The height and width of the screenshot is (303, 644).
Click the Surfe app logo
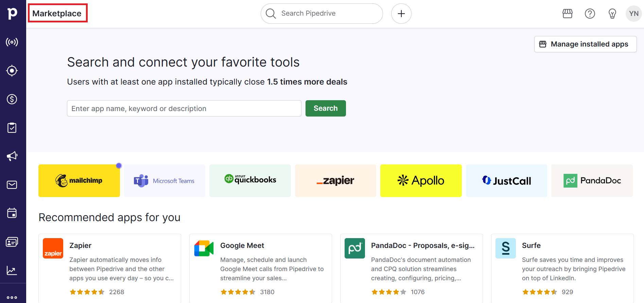[506, 248]
